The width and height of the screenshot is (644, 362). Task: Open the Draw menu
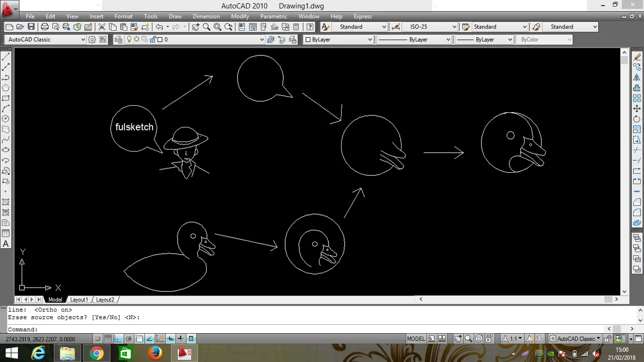tap(175, 16)
